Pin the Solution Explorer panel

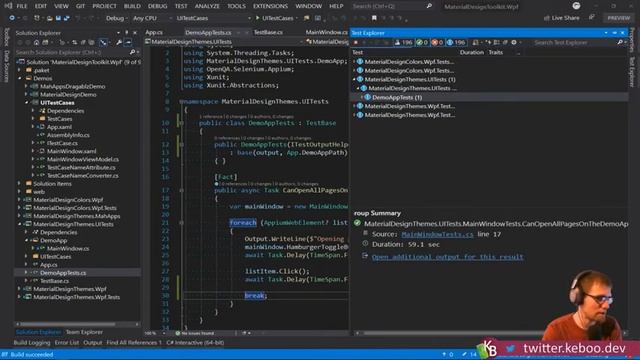[x=127, y=33]
